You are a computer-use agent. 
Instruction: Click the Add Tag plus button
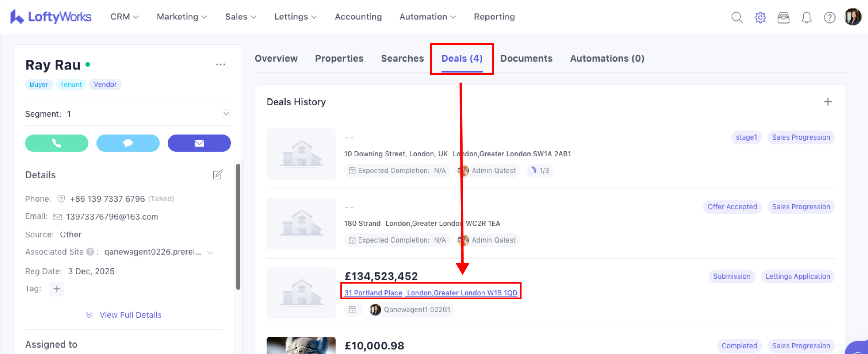(x=57, y=289)
